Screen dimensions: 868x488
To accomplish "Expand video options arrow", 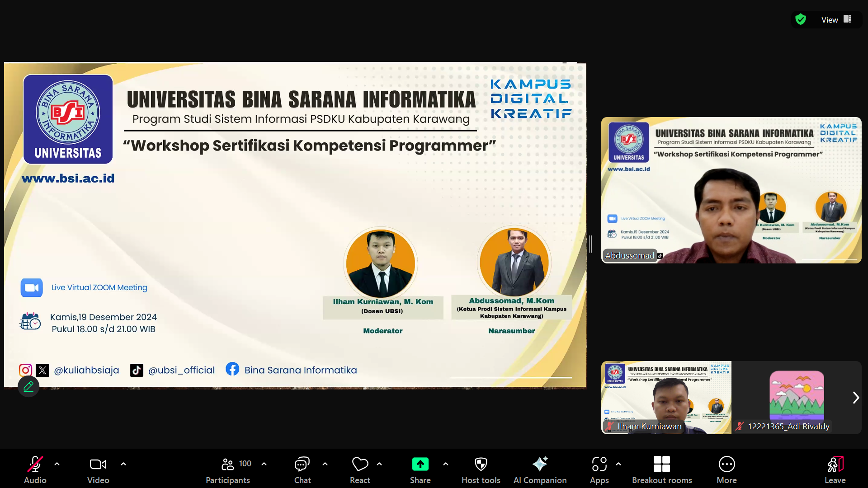I will [123, 464].
